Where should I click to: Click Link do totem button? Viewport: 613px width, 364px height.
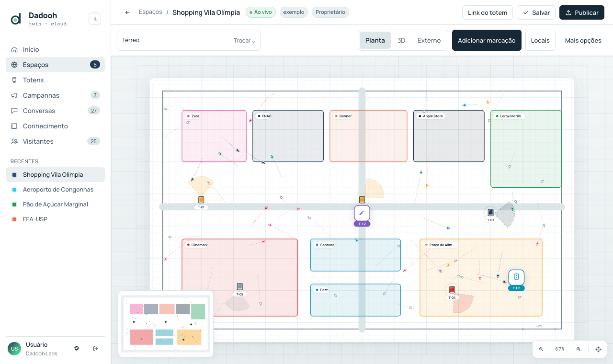pos(488,12)
